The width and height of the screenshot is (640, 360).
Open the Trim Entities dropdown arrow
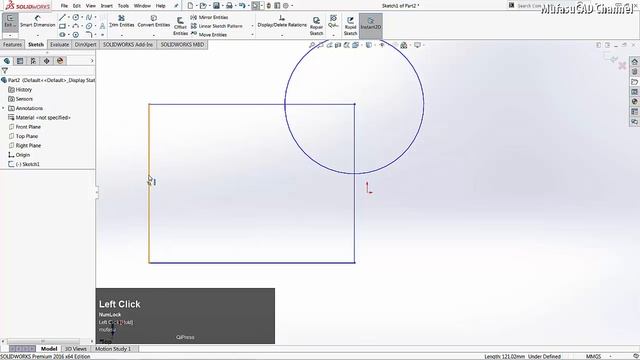pyautogui.click(x=122, y=36)
